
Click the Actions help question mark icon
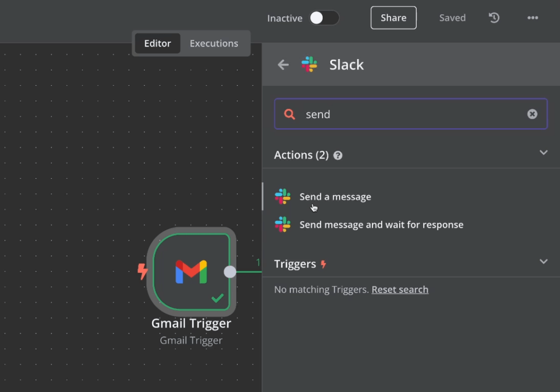(x=338, y=155)
